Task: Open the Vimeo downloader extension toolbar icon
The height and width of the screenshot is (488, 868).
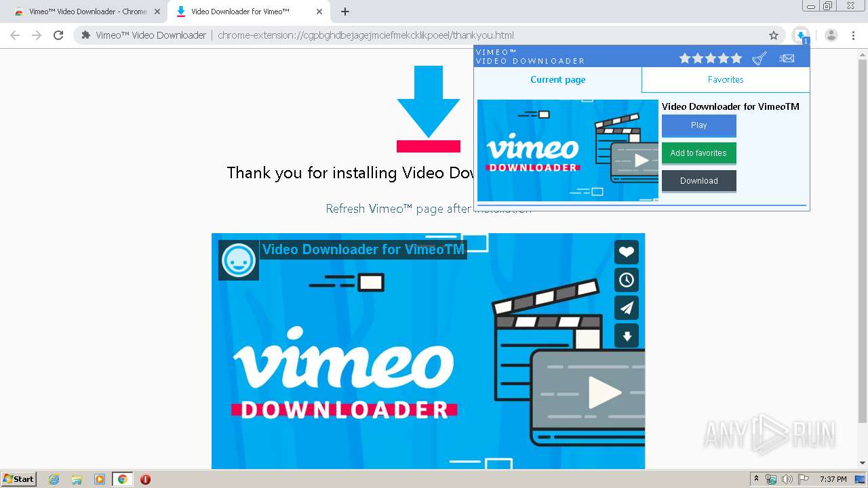Action: coord(801,35)
